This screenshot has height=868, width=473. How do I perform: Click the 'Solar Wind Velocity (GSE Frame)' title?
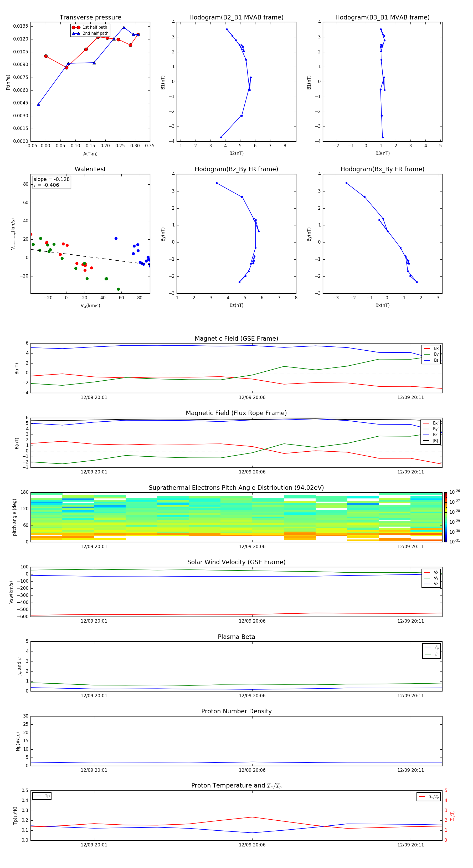point(236,562)
